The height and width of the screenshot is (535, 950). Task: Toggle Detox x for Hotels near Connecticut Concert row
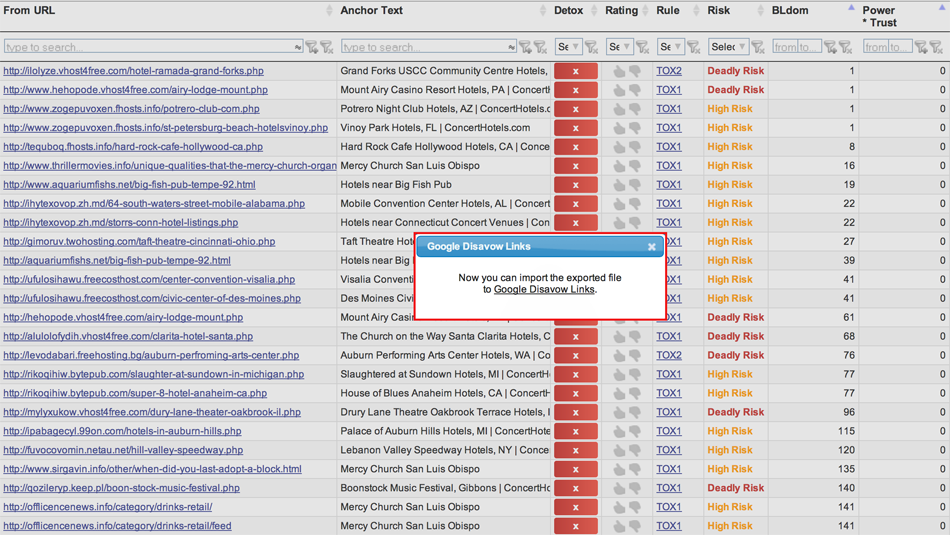(x=576, y=222)
